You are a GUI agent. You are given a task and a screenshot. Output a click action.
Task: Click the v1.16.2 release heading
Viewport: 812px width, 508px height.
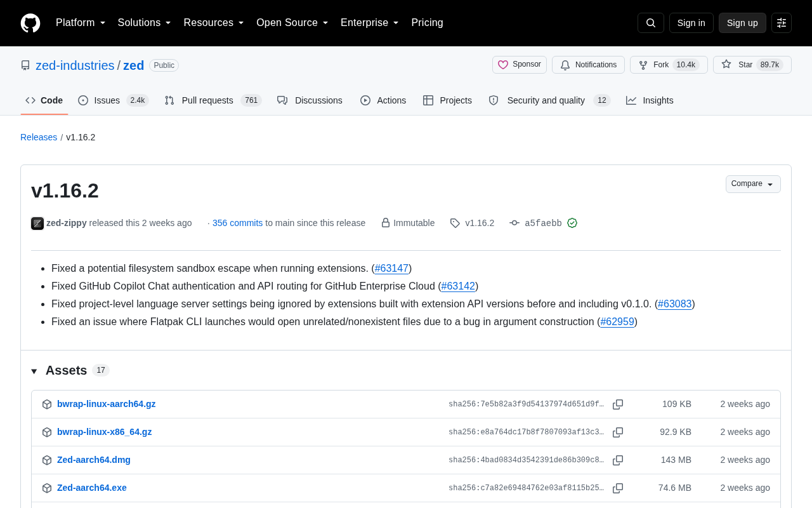(65, 190)
